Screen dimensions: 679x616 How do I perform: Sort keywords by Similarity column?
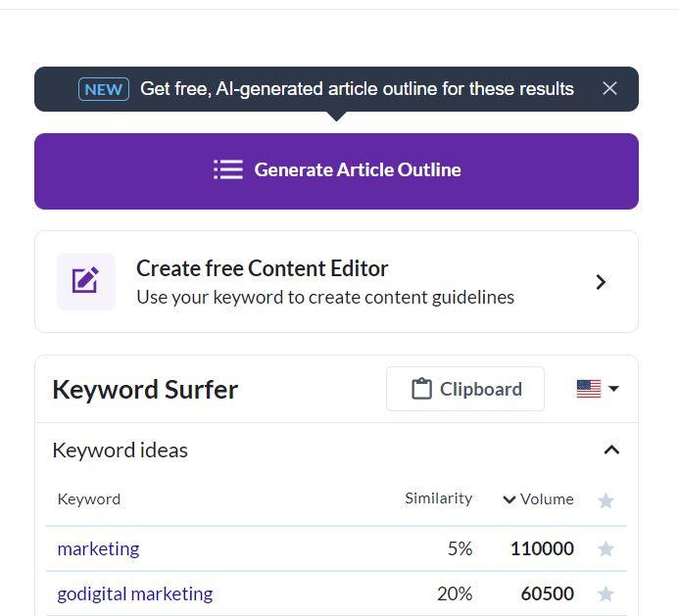(x=438, y=498)
